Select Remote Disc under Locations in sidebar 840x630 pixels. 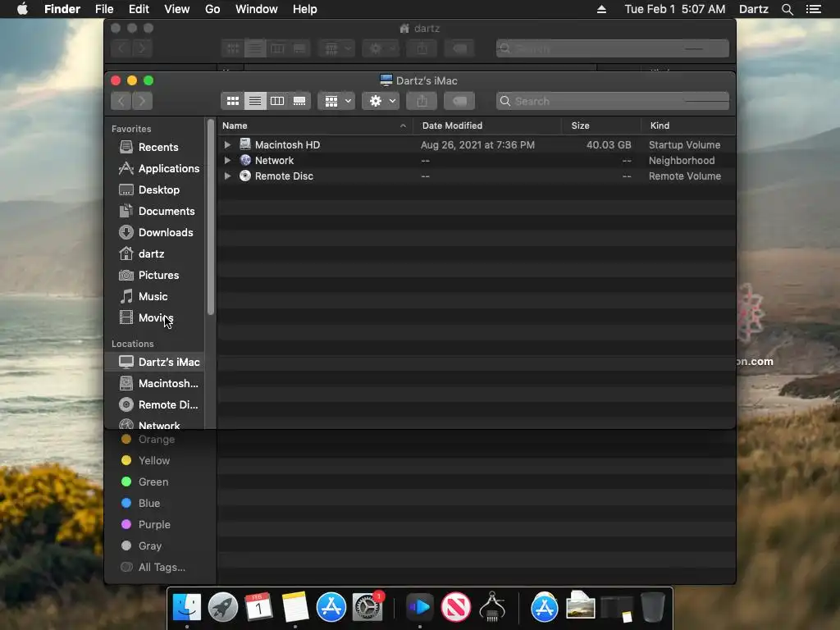155,405
